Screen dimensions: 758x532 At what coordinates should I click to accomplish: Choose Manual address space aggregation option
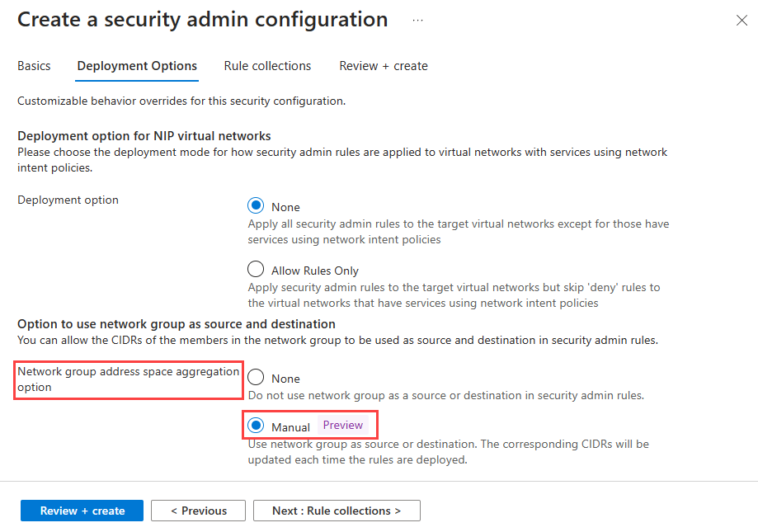[256, 426]
